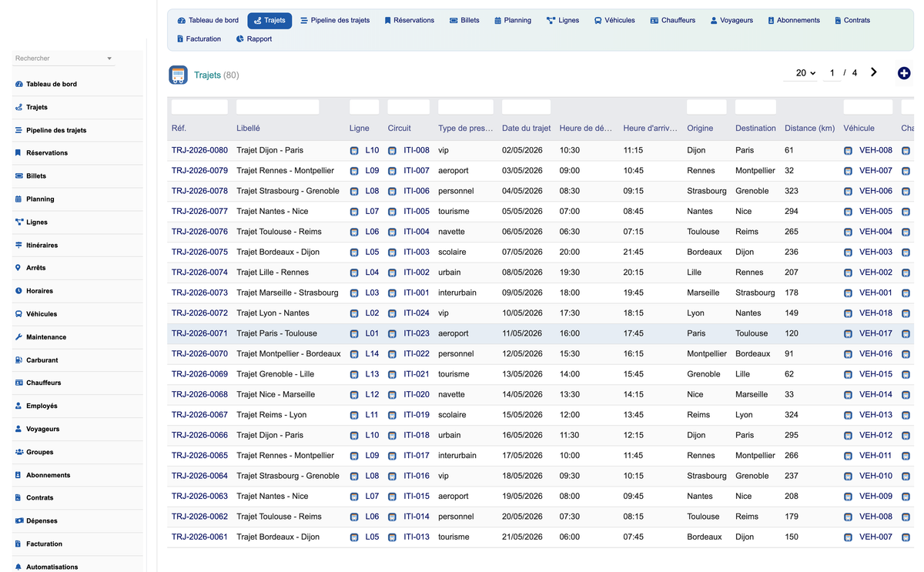
Task: Click the Itinéraires signpost icon in sidebar
Action: [x=18, y=245]
